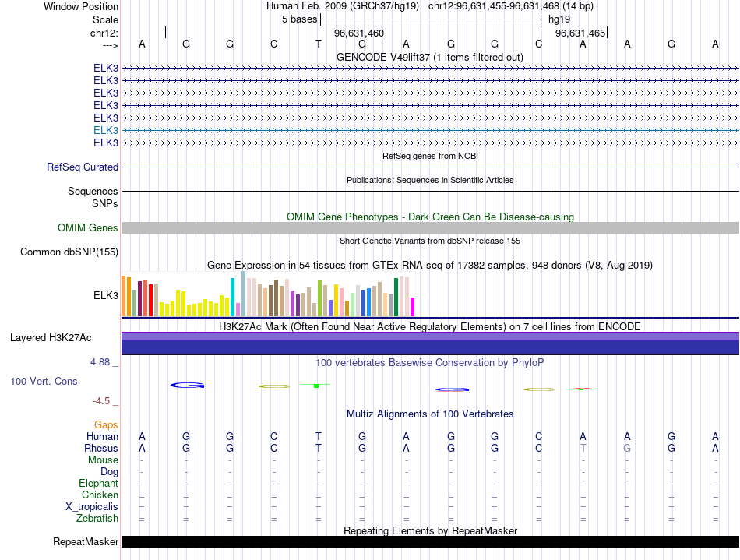The image size is (740, 560).
Task: Click the blue G conservation logo in PhyloP track
Action: [186, 385]
